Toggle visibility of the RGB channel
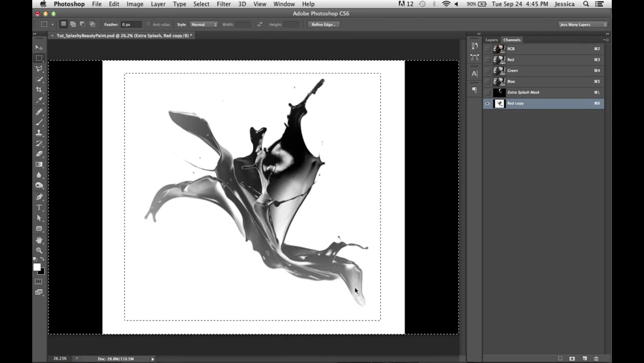 [x=487, y=49]
